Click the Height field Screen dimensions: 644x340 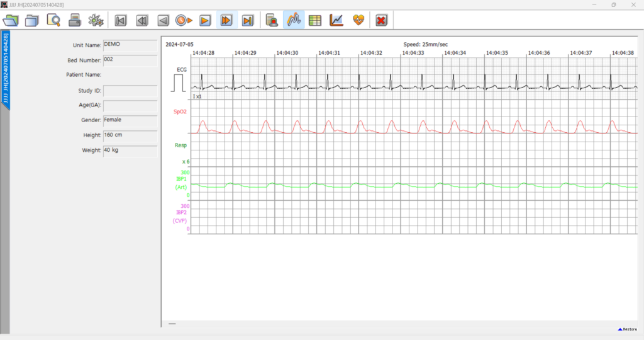click(x=130, y=136)
